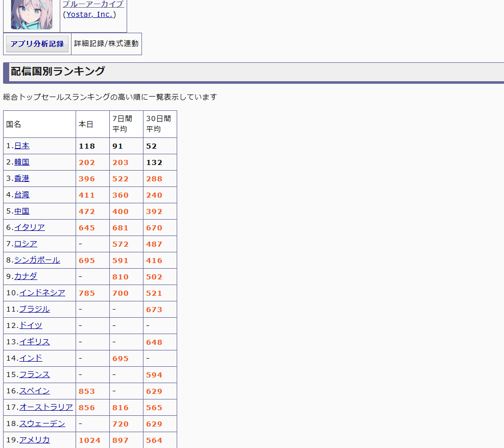Open the オーストラリア country link

click(x=46, y=407)
